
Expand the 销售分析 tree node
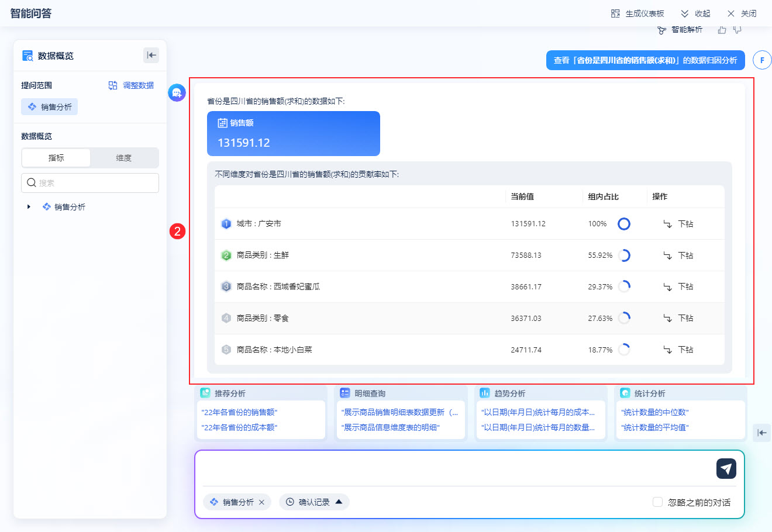(29, 207)
